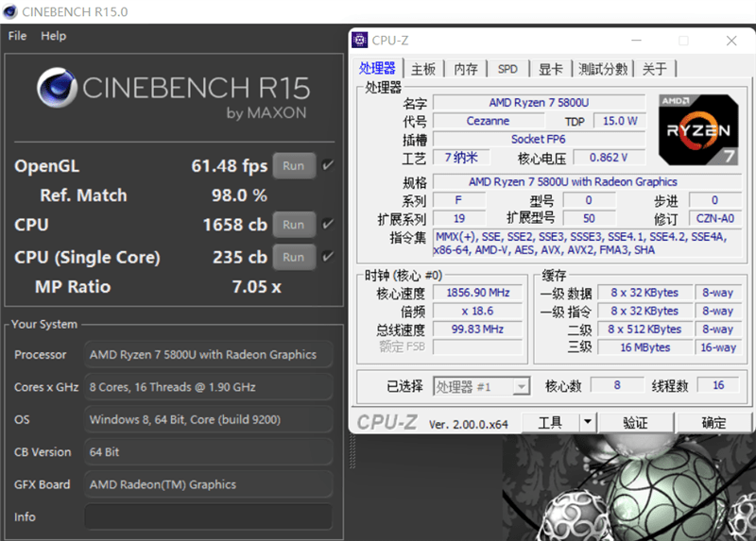Click the 确定 button in CPU-Z
Viewport: 756px width, 541px height.
713,422
